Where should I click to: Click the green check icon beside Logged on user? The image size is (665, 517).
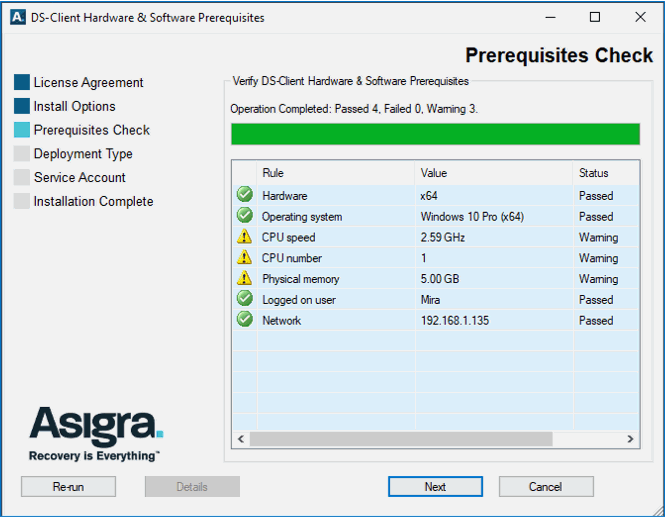pyautogui.click(x=245, y=298)
